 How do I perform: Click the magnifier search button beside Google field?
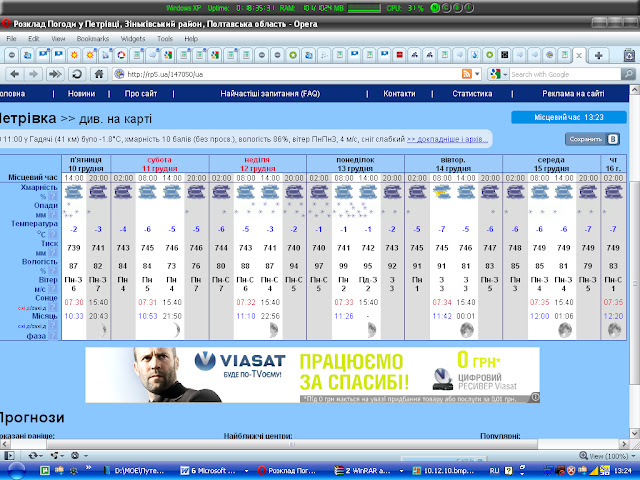click(628, 74)
